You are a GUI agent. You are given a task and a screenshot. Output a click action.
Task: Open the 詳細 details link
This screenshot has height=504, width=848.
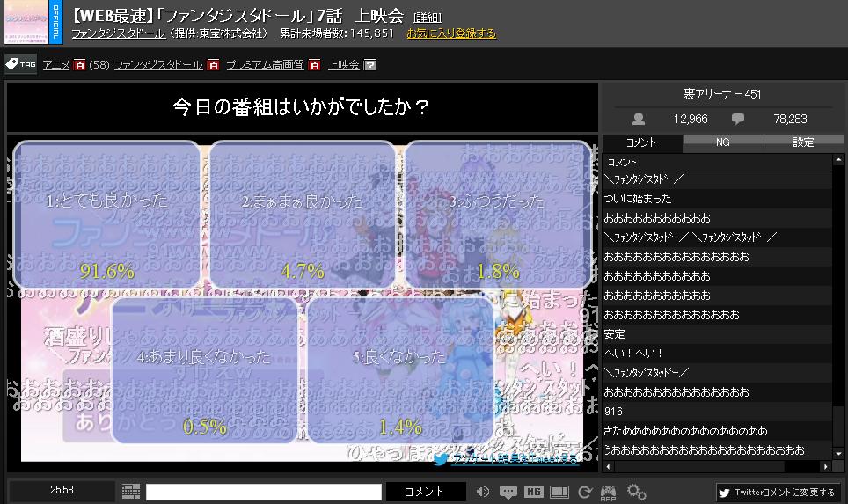428,18
